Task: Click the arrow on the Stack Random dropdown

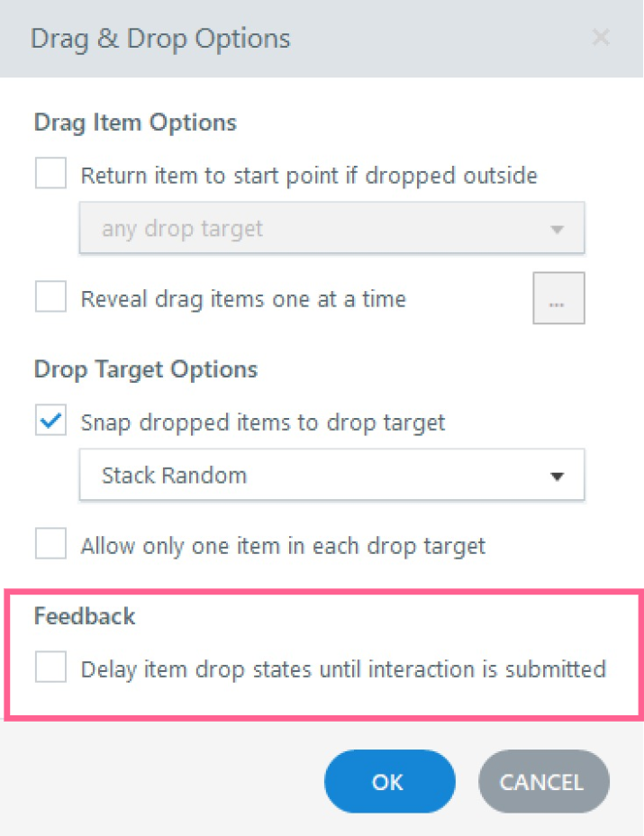Action: (x=557, y=476)
